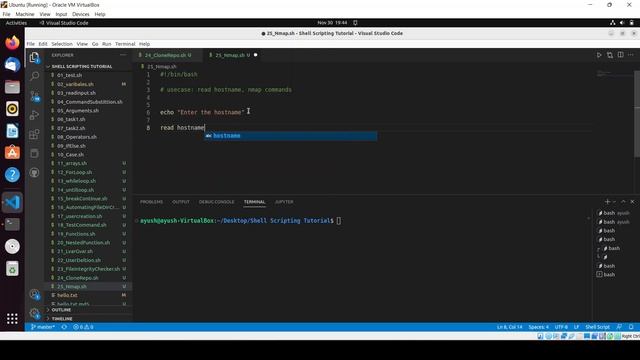
Task: Switch to the 24_CloneRepo.sh editor tab
Action: pos(167,55)
